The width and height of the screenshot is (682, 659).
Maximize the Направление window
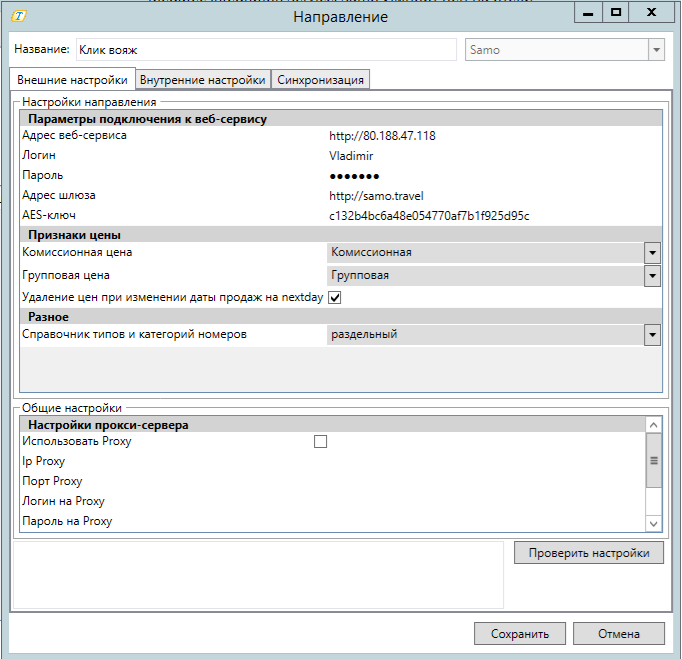tap(616, 12)
